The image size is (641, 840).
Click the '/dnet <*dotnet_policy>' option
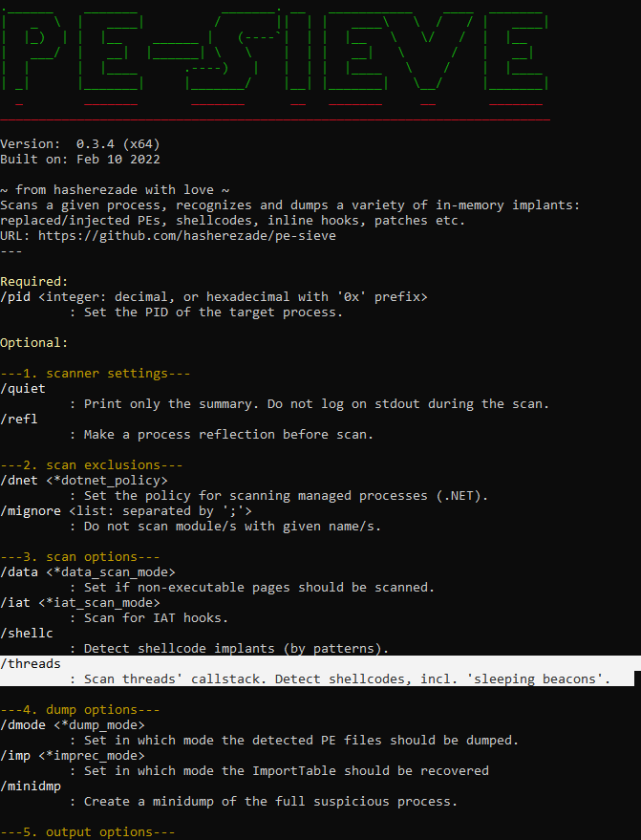click(x=84, y=480)
